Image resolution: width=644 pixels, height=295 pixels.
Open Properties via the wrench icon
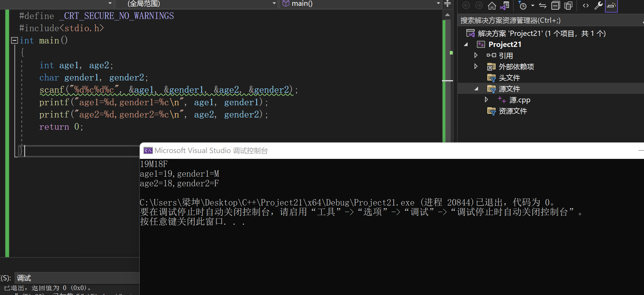pyautogui.click(x=599, y=6)
